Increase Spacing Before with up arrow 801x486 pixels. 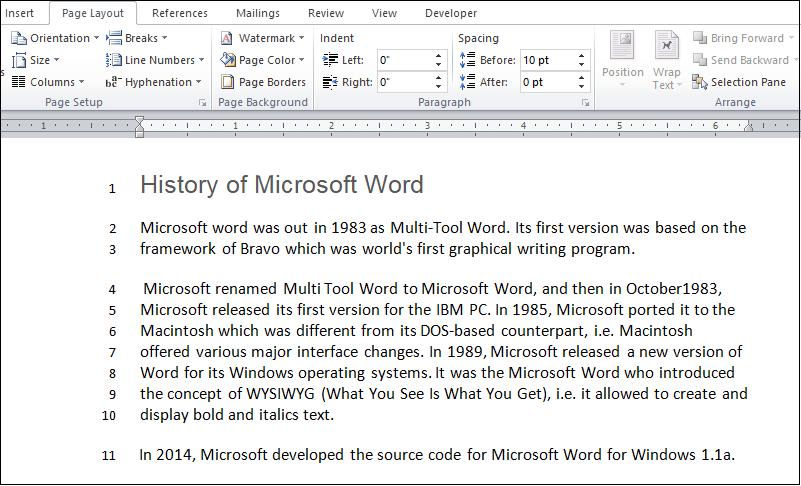point(581,56)
